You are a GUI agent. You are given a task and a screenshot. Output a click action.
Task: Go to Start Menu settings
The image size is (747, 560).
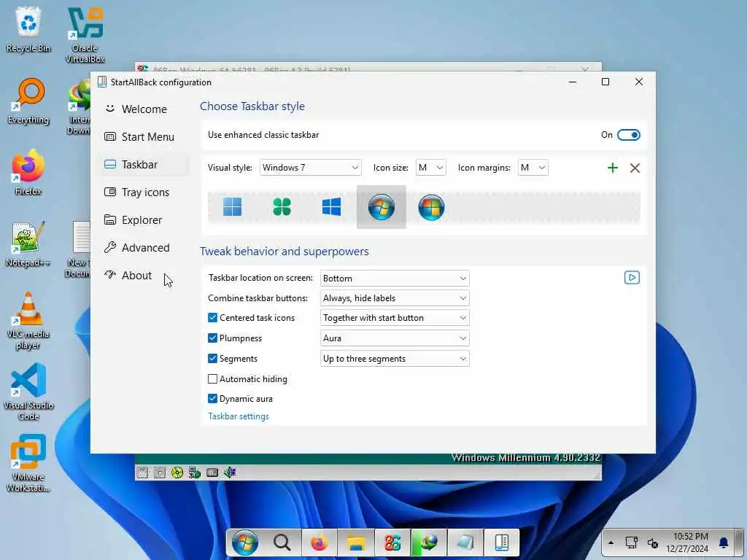pyautogui.click(x=144, y=136)
